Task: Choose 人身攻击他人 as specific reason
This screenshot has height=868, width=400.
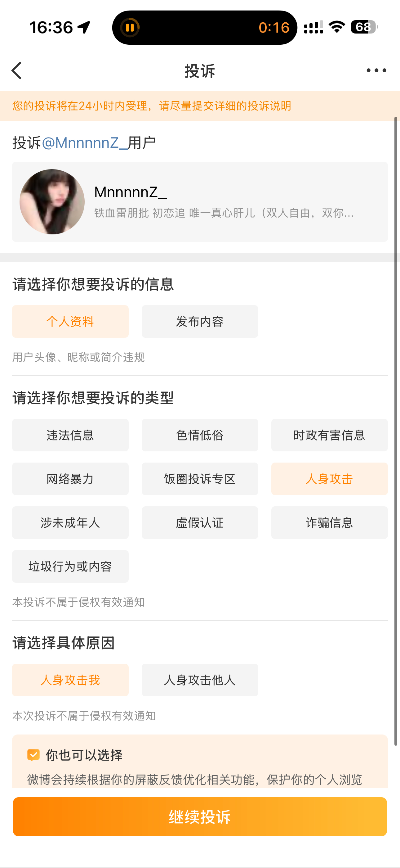Action: [200, 680]
